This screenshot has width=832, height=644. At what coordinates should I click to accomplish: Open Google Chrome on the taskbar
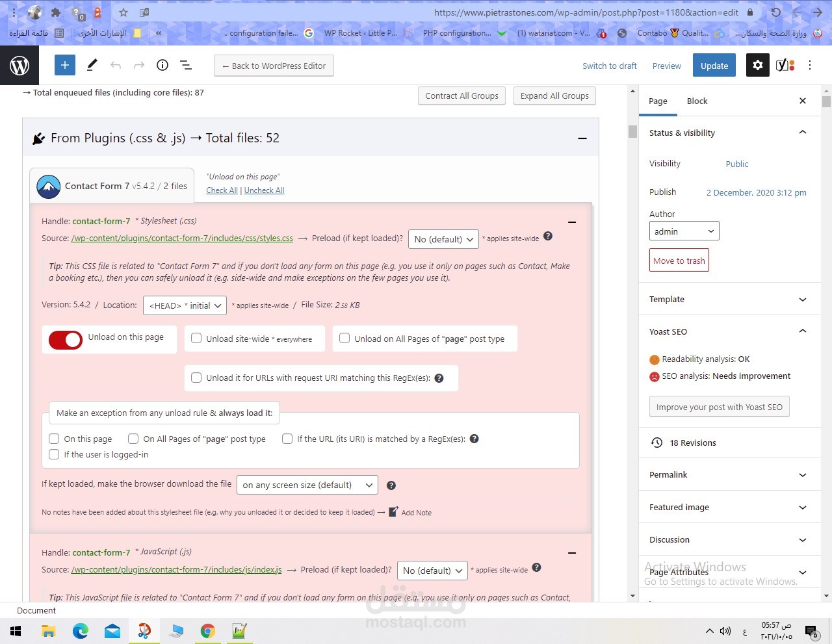pos(208,631)
